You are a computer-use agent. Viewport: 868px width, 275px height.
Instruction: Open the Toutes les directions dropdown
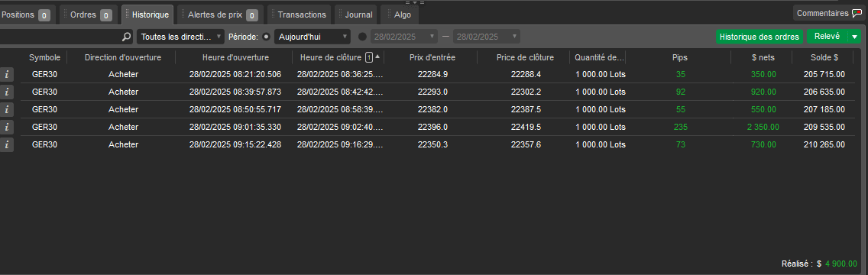180,37
